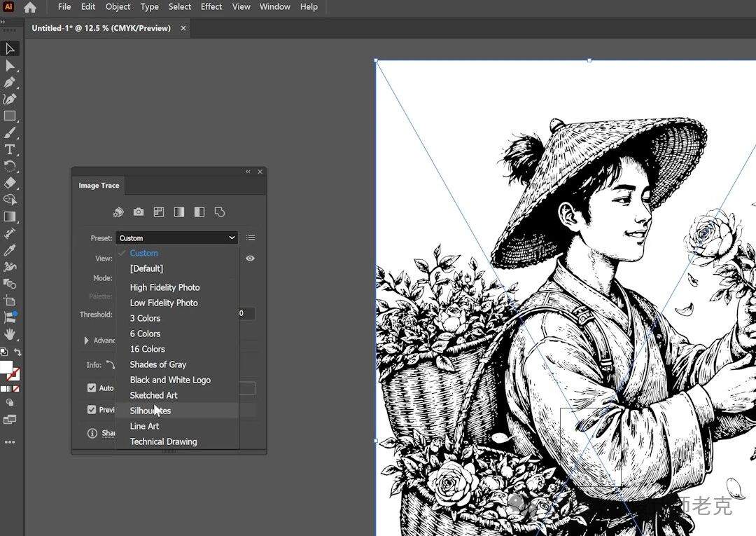
Task: Toggle the Auto checkbox in Image Trace
Action: pos(92,387)
